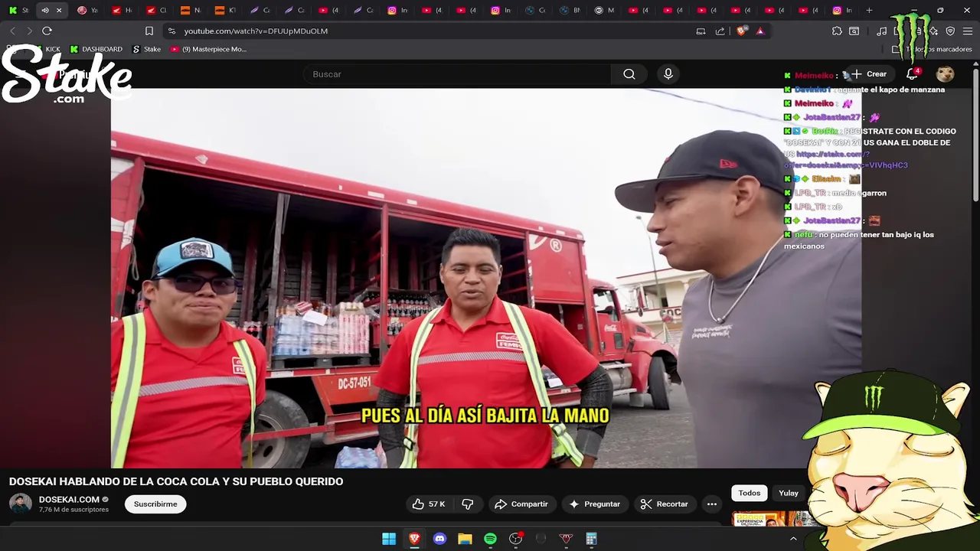Image resolution: width=980 pixels, height=551 pixels.
Task: Click the Suscribirme button
Action: tap(155, 504)
